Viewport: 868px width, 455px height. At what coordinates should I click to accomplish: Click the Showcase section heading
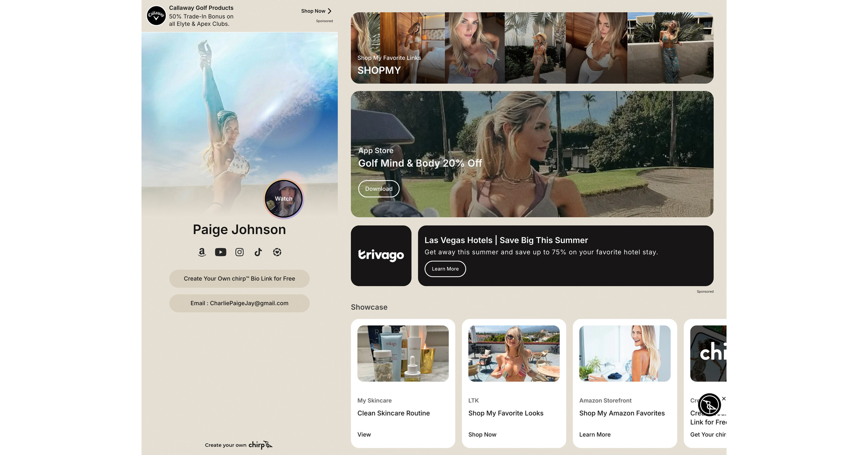[x=369, y=307]
